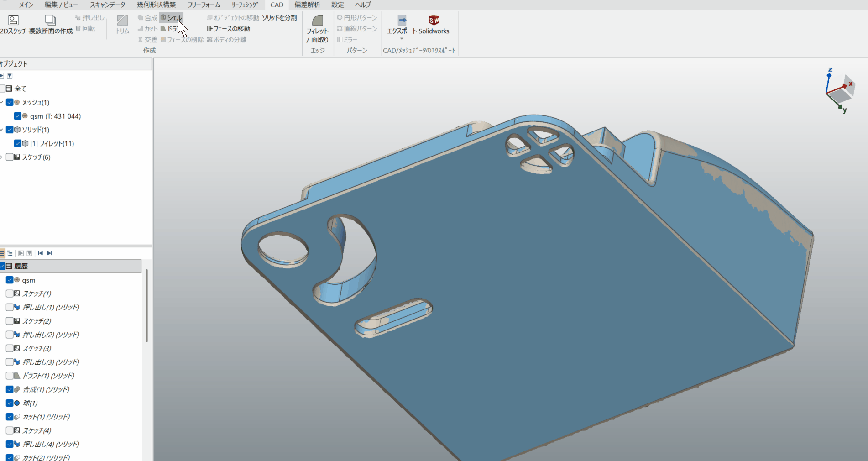Uncheck the qsm mesh visibility checkbox
This screenshot has width=868, height=461.
(17, 116)
